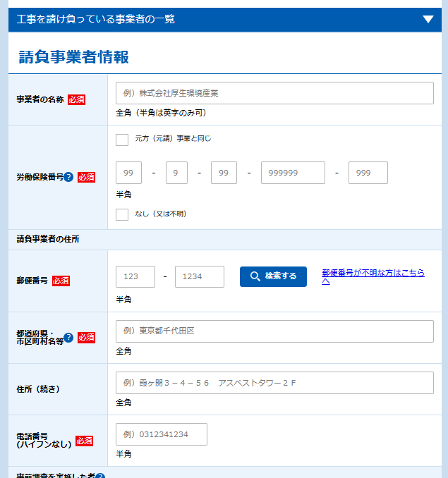The width and height of the screenshot is (448, 478).
Task: Check the 元方（元請）事業と同じ checkbox
Action: (122, 139)
